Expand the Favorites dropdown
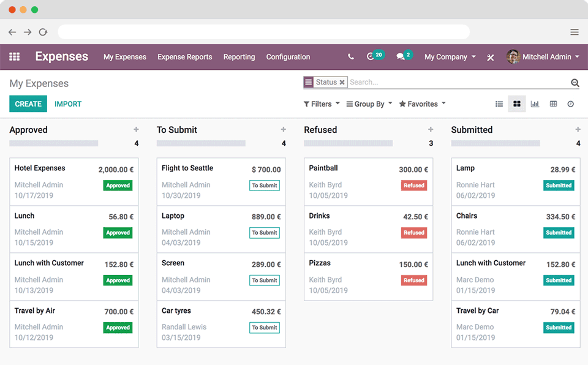This screenshot has width=588, height=365. click(422, 104)
